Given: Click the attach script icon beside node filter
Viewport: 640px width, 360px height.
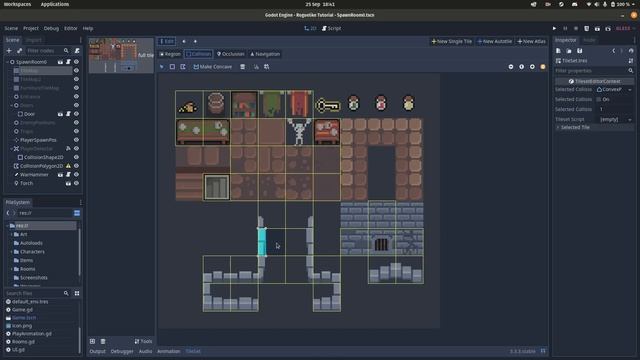Looking at the screenshot, I should (x=77, y=51).
